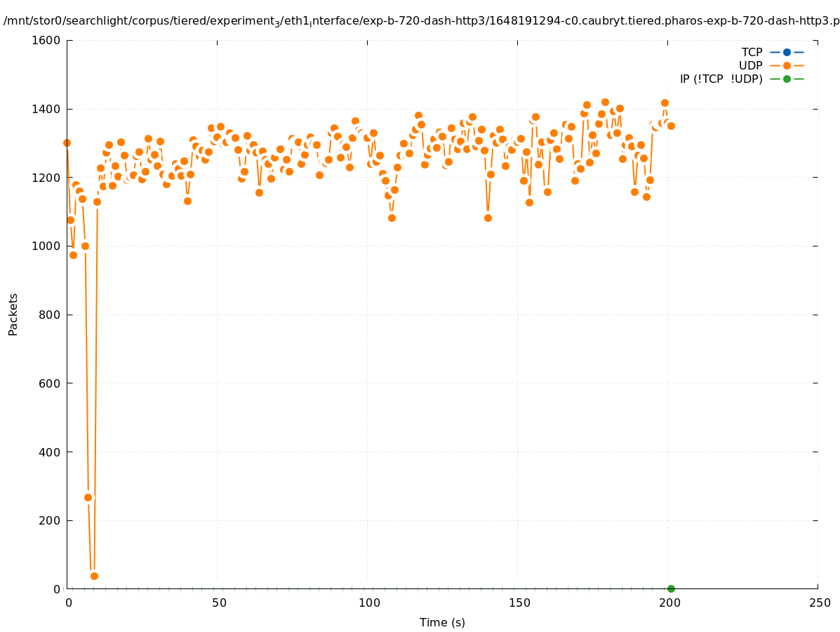The height and width of the screenshot is (632, 840).
Task: Click the 1600 y-axis tick label
Action: 47,40
